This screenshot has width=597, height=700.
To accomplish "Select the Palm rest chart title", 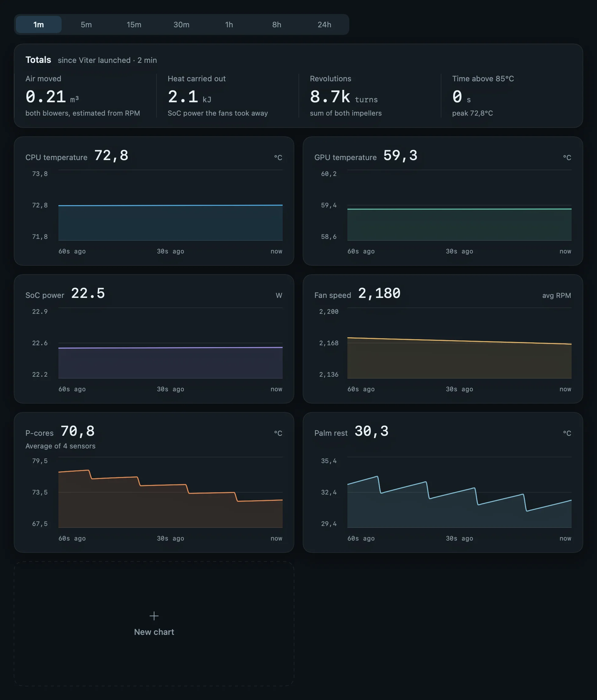I will (x=331, y=433).
